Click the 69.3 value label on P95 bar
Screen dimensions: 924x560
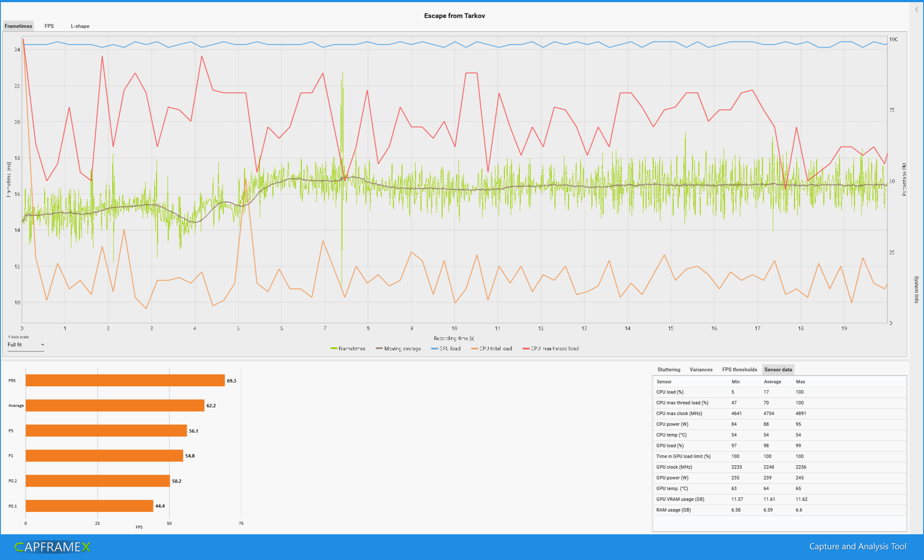click(x=232, y=381)
